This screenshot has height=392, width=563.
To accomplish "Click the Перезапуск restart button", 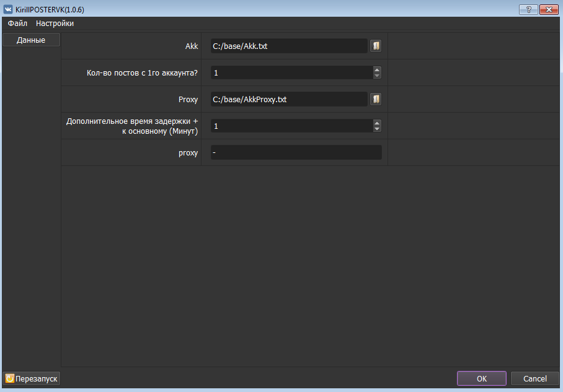I will 31,379.
